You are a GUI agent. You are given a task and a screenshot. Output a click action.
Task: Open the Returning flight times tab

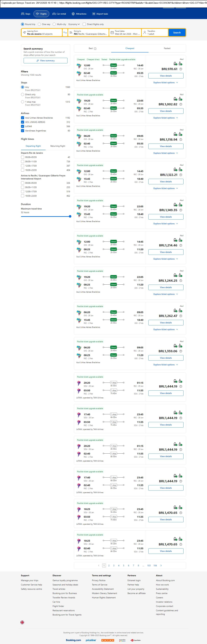[x=58, y=146]
